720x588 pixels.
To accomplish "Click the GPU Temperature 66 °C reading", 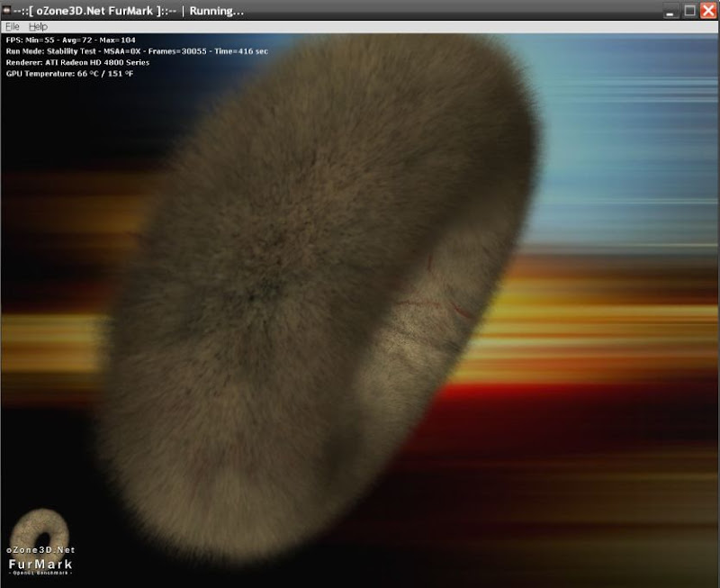I will (x=69, y=74).
